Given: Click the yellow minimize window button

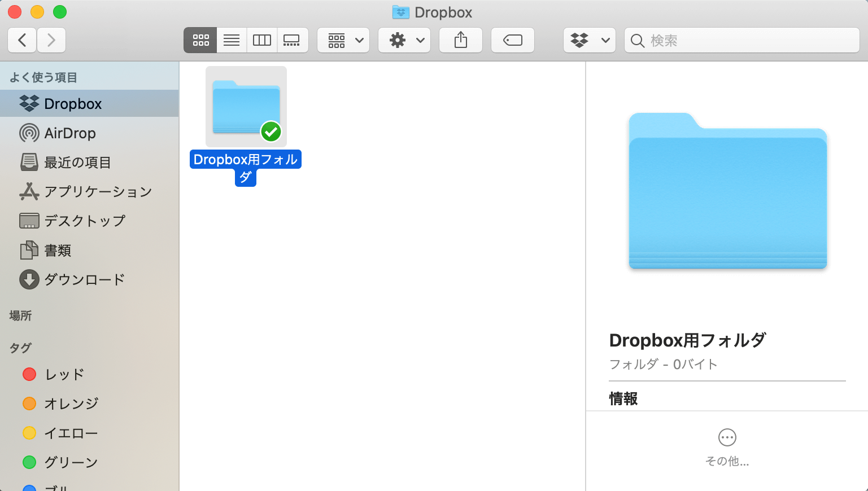Looking at the screenshot, I should tap(37, 12).
